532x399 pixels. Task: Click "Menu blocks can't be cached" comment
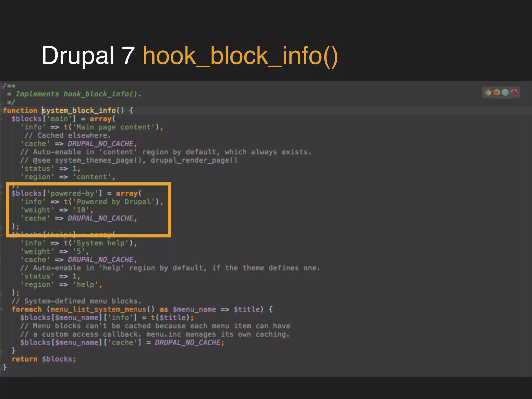tap(155, 326)
